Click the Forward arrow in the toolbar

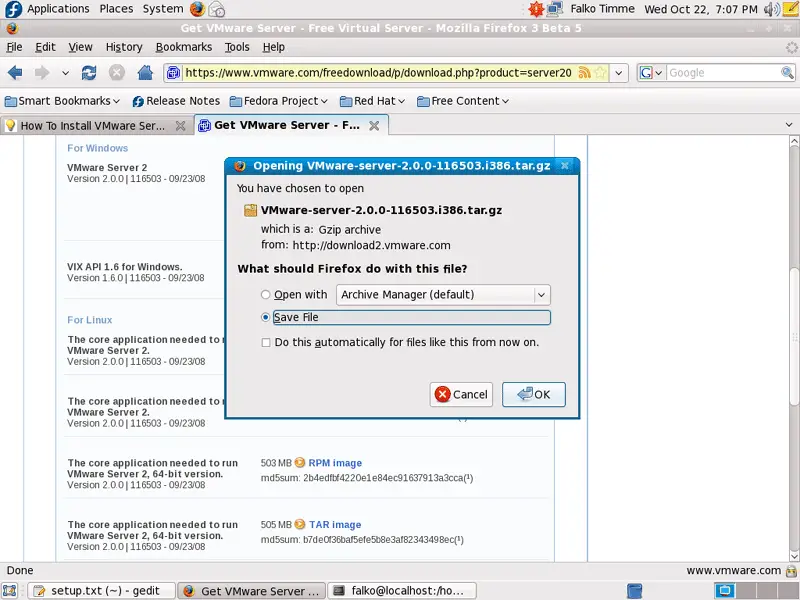pyautogui.click(x=42, y=73)
